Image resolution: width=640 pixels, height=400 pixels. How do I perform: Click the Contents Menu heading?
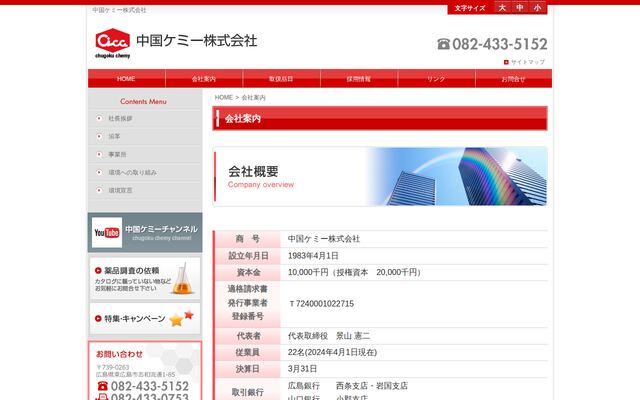(x=143, y=101)
